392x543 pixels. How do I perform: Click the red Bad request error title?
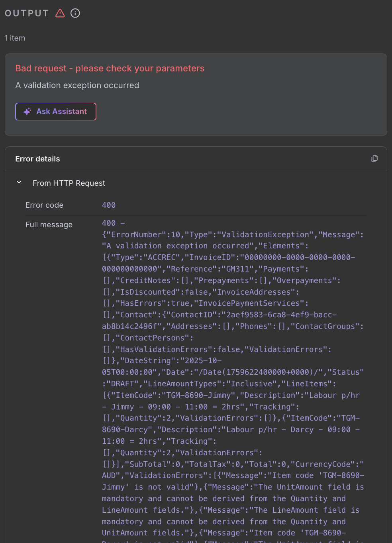[110, 68]
